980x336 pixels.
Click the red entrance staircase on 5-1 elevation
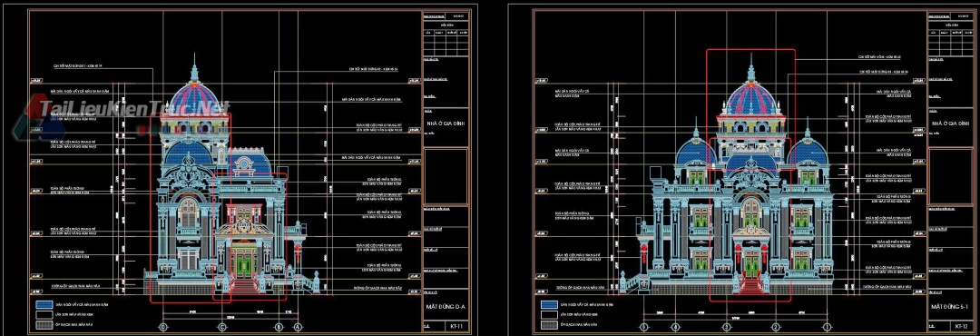pyautogui.click(x=750, y=286)
